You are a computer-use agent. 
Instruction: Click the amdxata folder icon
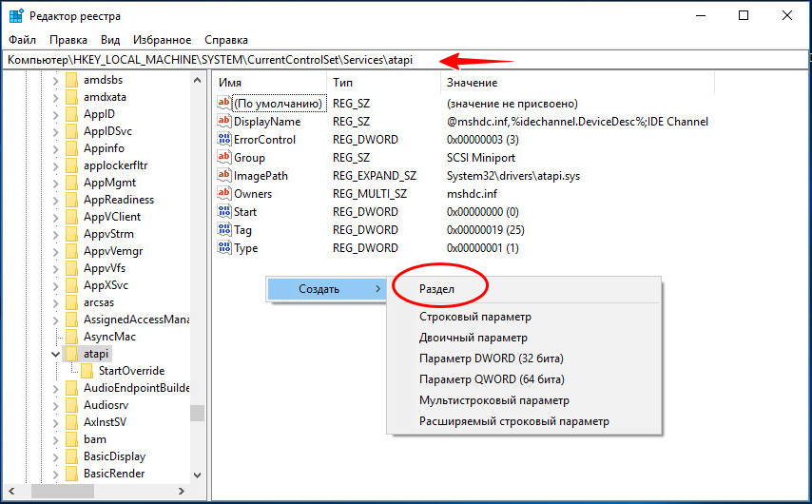(x=72, y=97)
